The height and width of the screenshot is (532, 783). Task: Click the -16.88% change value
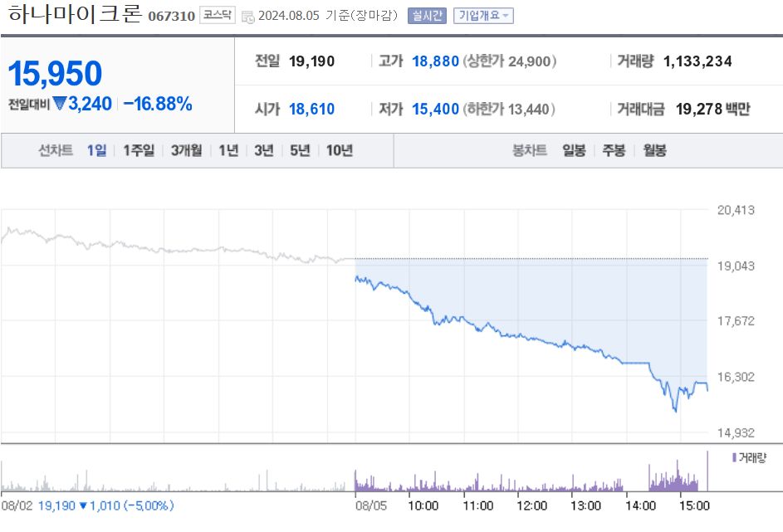158,104
